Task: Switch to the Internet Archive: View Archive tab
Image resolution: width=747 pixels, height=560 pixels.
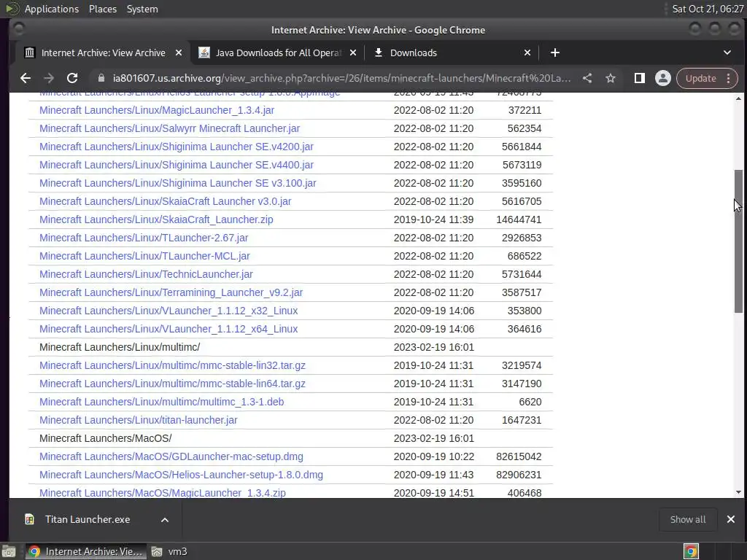Action: [x=104, y=52]
